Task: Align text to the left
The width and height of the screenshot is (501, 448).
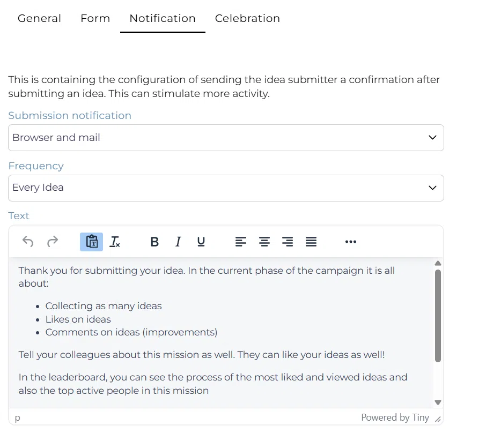Action: pyautogui.click(x=241, y=242)
